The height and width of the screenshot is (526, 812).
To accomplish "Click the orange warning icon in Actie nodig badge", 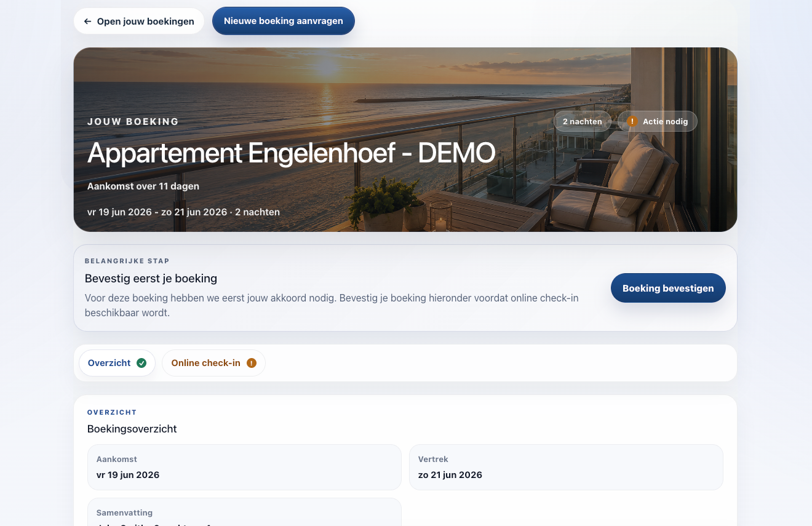I will coord(632,121).
